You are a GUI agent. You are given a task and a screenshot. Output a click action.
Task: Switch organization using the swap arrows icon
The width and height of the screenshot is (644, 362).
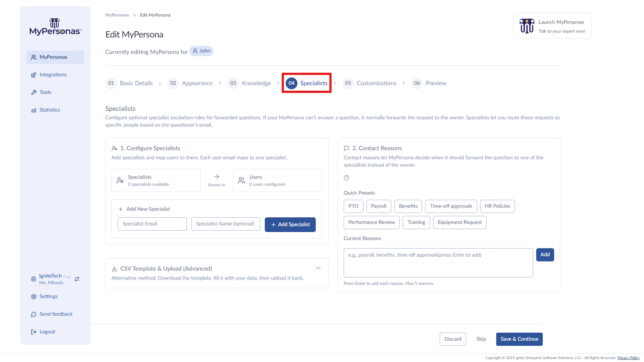(77, 279)
